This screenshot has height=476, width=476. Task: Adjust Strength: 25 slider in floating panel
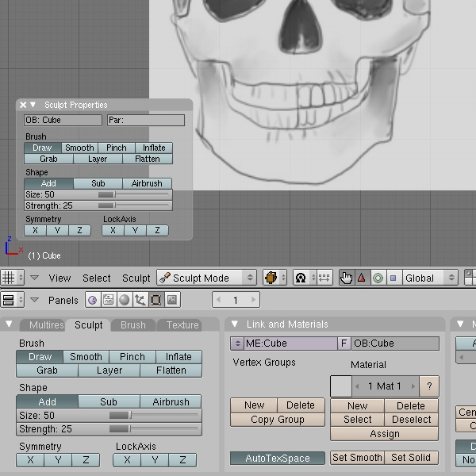point(98,205)
